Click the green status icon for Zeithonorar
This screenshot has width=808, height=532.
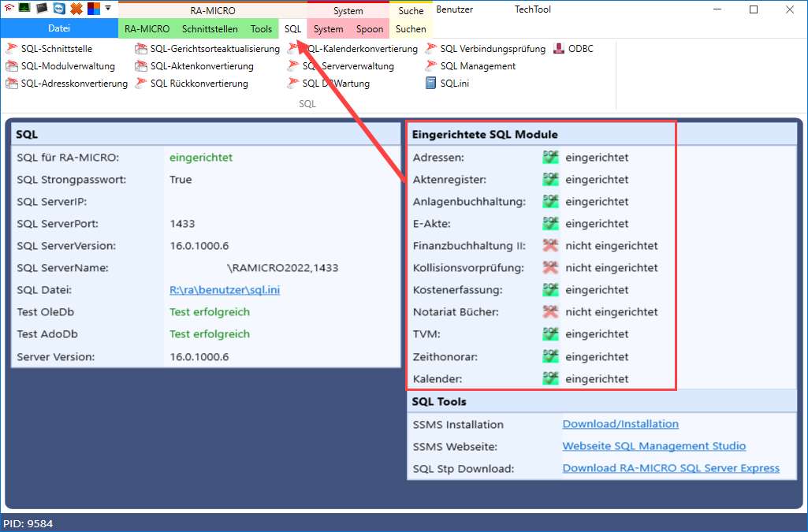[550, 356]
